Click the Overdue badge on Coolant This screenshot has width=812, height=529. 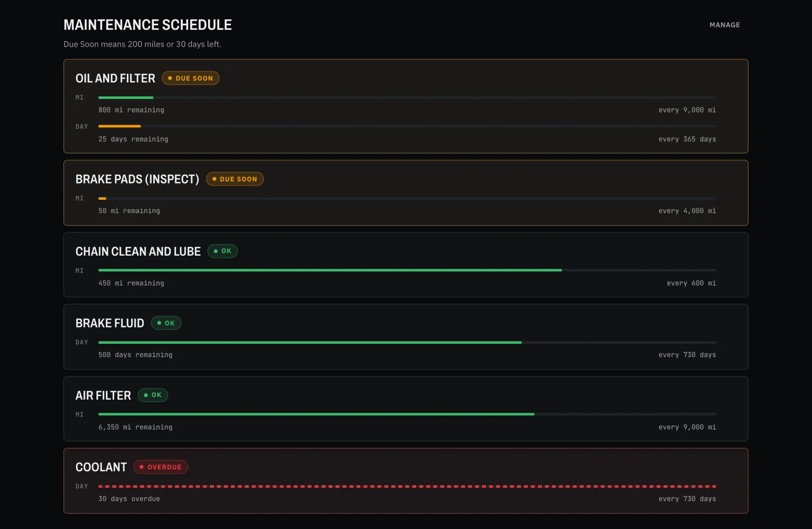[x=161, y=467]
